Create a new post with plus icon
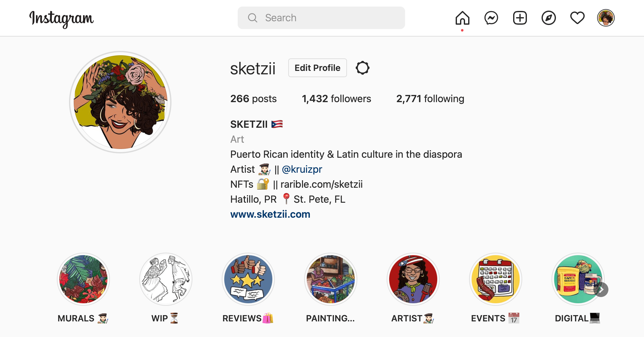Viewport: 644px width, 337px height. click(x=520, y=18)
